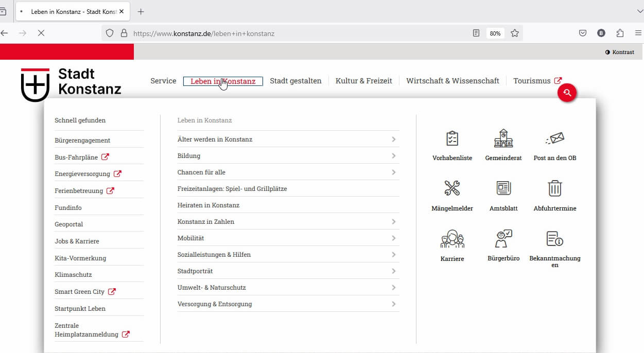644x353 pixels.
Task: Click Jobs & Karriere link
Action: pyautogui.click(x=77, y=241)
